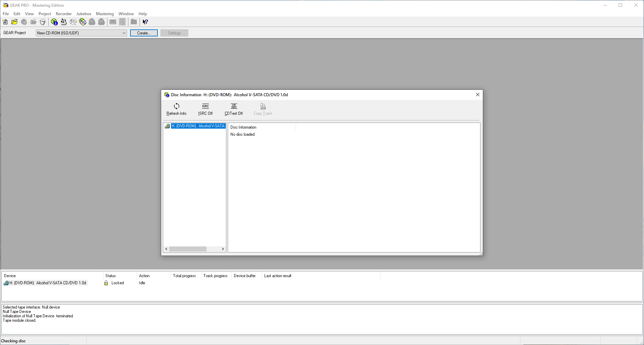Toggle CDText Off in Disc Information

click(x=234, y=109)
